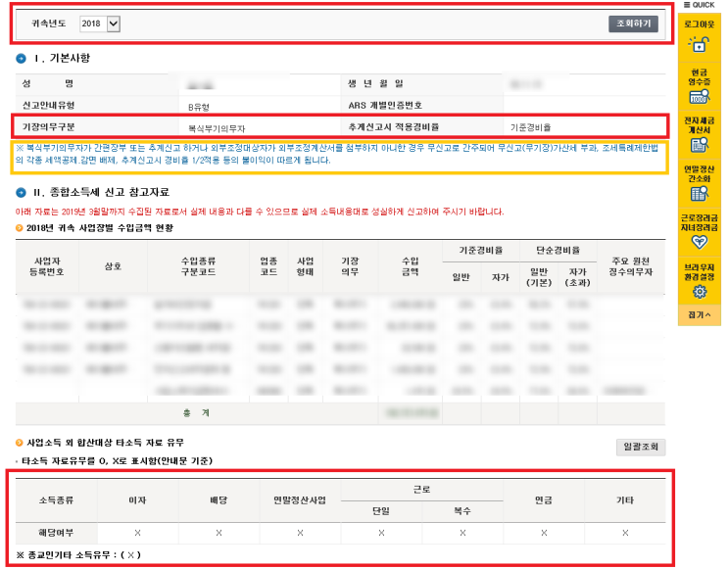Click the X mark under 근로 단일
This screenshot has width=728, height=569.
click(x=381, y=533)
